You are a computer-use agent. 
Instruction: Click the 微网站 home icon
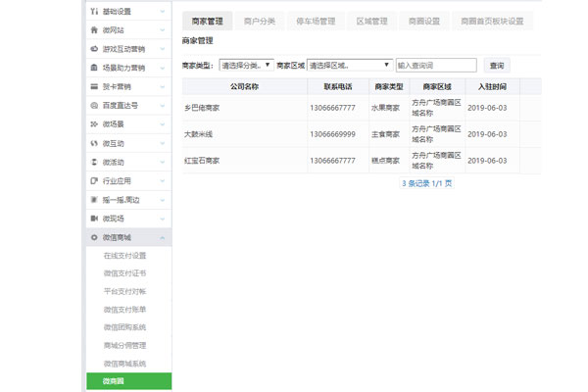click(x=94, y=30)
